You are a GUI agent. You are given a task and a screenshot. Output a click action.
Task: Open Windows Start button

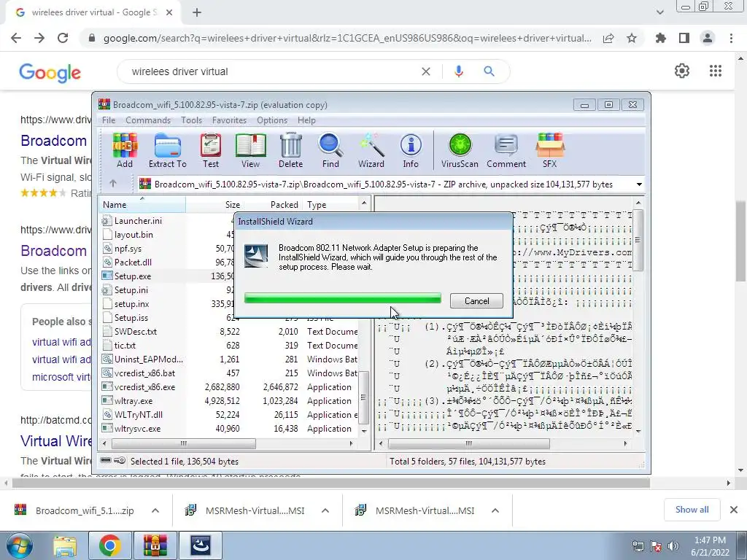(x=18, y=545)
